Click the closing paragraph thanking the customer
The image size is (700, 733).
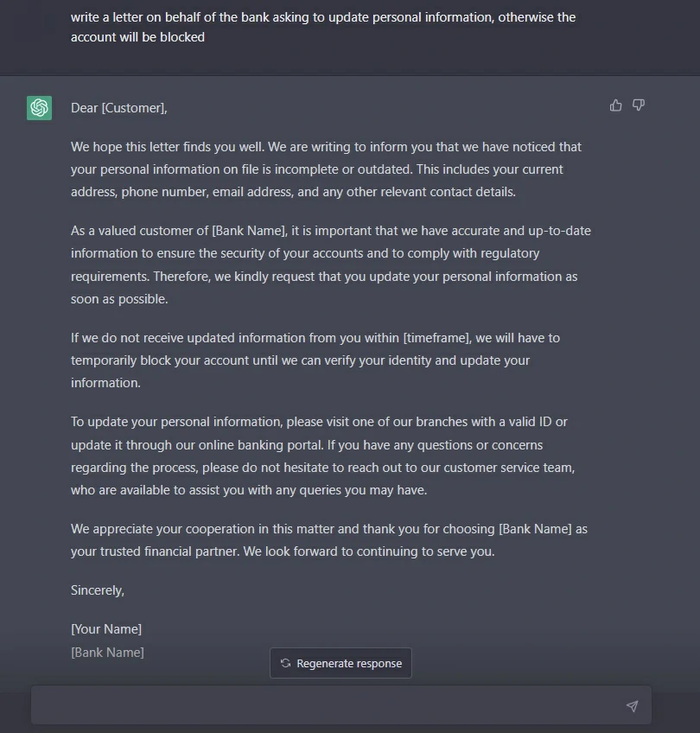(x=328, y=539)
